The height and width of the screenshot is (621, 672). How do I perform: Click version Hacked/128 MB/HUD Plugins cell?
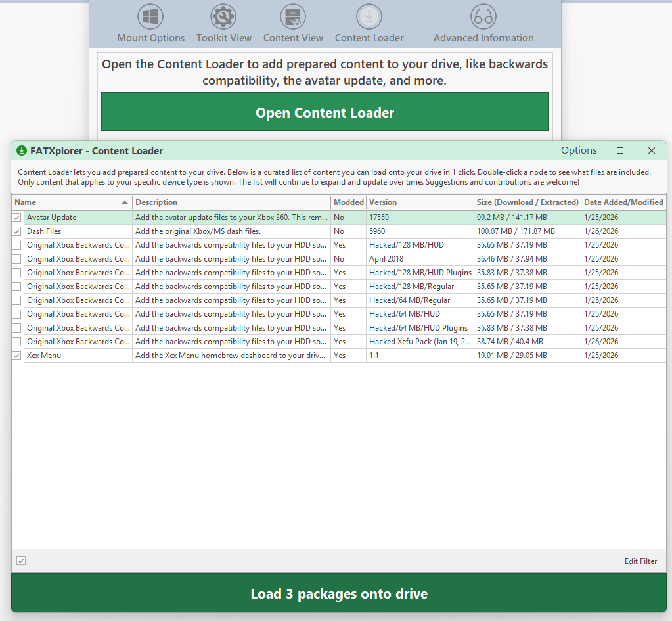tap(420, 273)
